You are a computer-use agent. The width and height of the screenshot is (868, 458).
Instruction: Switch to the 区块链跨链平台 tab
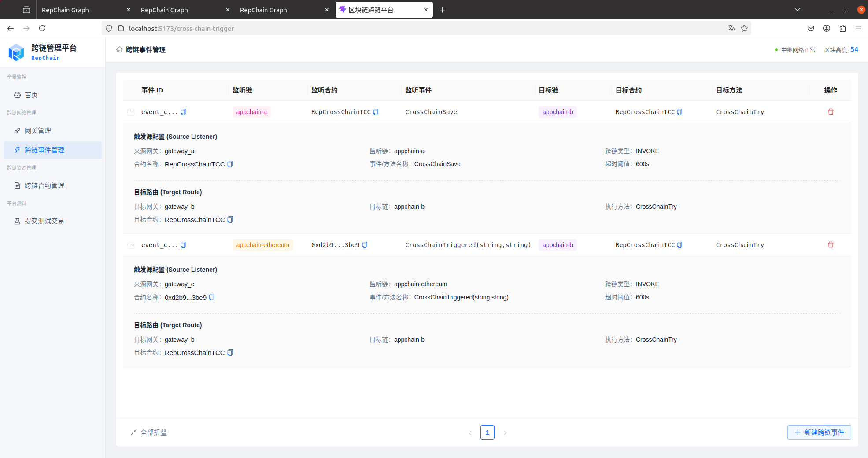384,10
